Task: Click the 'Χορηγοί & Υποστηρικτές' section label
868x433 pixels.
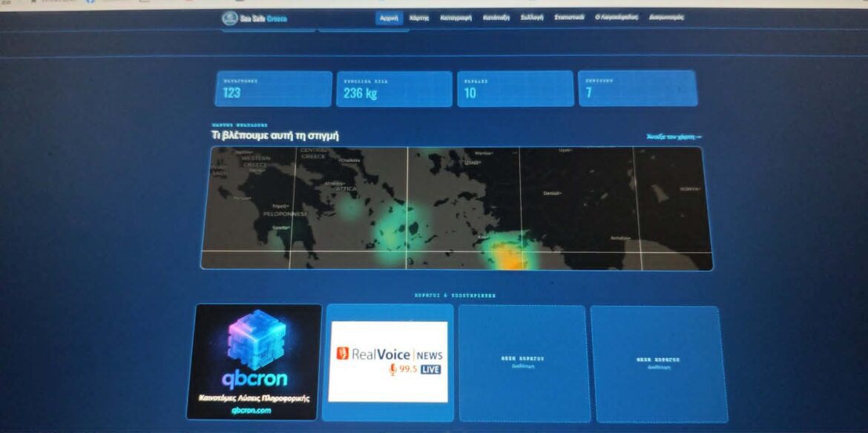Action: [x=455, y=296]
